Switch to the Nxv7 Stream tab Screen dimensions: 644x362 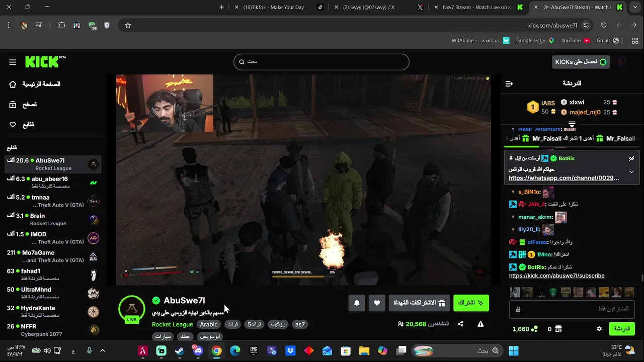pos(477,7)
